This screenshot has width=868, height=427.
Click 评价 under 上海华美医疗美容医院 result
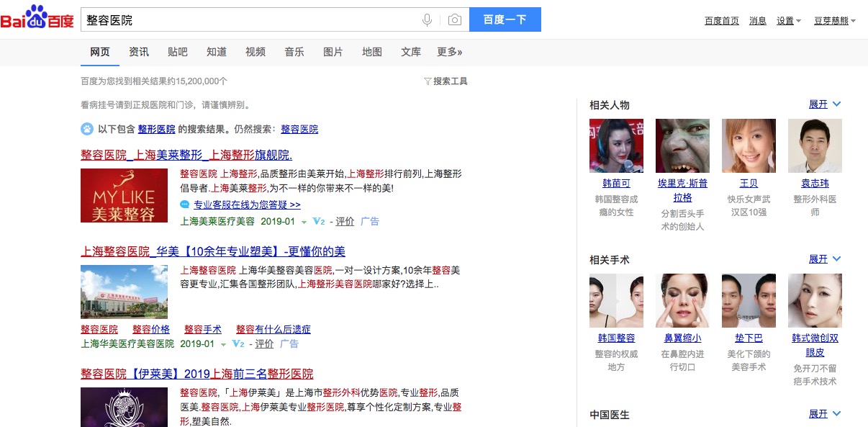coord(264,344)
